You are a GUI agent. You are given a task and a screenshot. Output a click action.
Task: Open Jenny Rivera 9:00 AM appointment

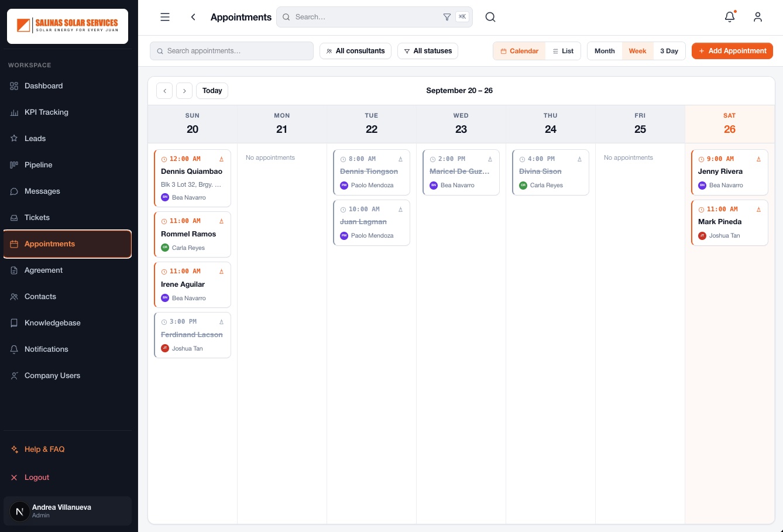[x=730, y=172]
